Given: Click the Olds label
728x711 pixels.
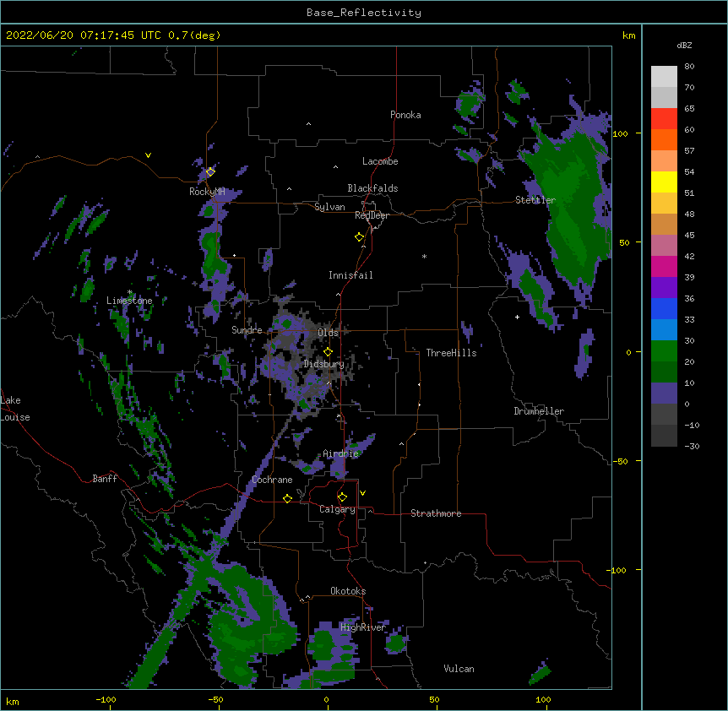Looking at the screenshot, I should click(x=328, y=333).
